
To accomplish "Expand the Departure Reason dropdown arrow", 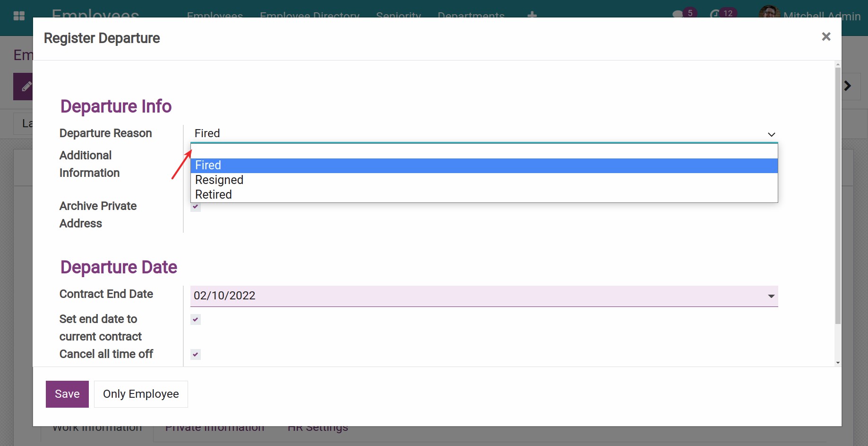I will tap(771, 134).
